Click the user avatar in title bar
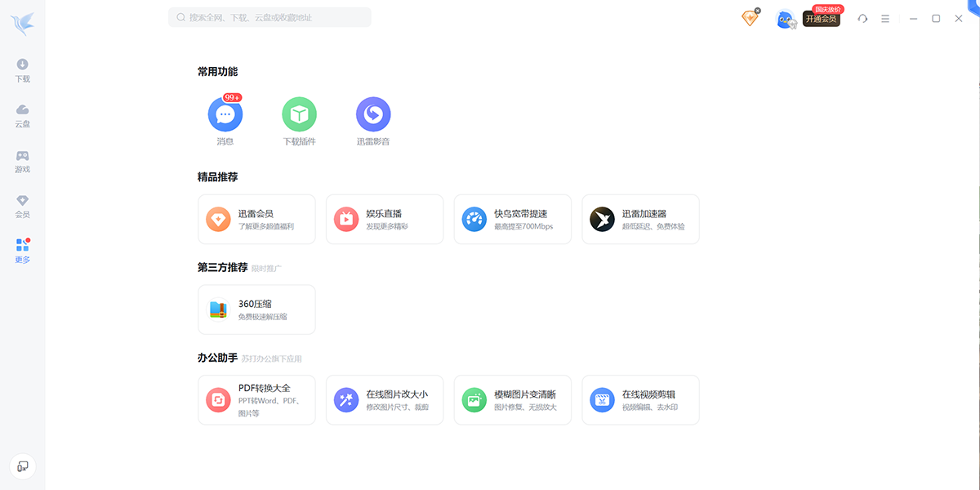Viewport: 980px width, 490px height. point(785,19)
